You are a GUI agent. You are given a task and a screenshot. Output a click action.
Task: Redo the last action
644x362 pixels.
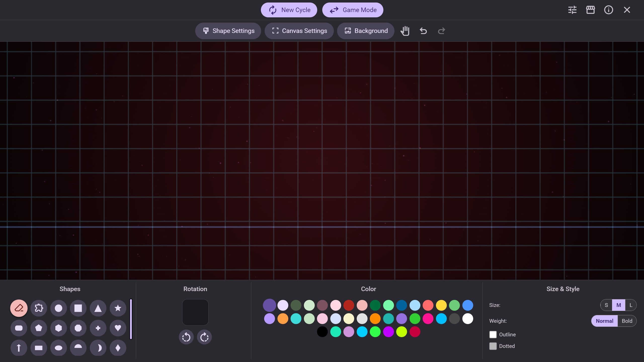point(441,31)
